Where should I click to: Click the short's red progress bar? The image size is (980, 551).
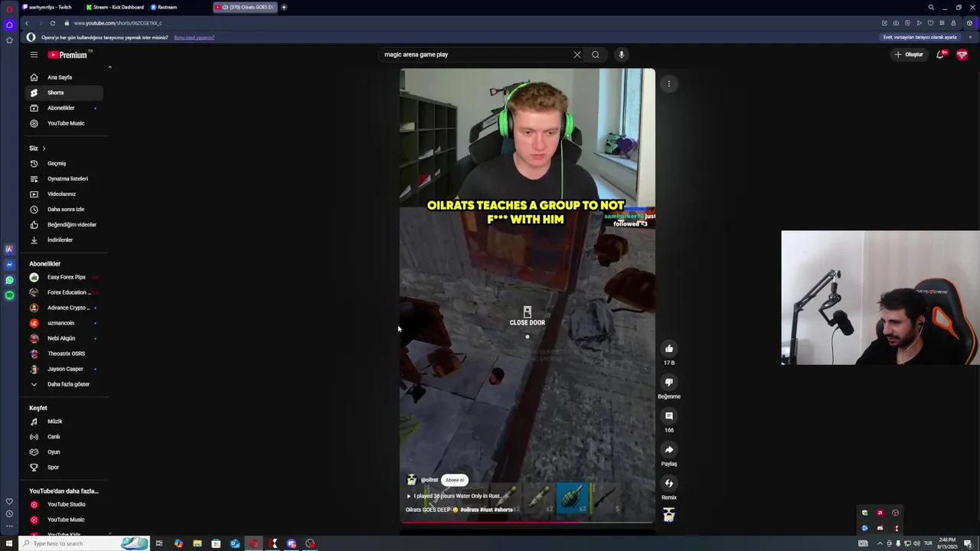pyautogui.click(x=528, y=522)
